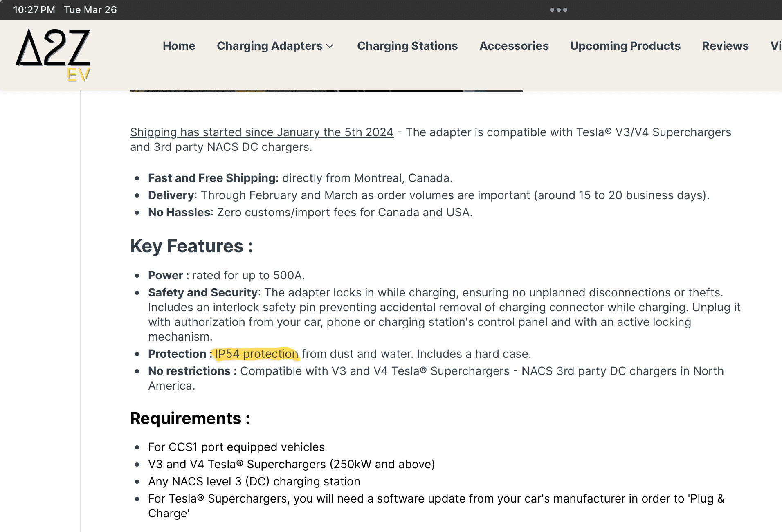The image size is (782, 532).
Task: Tap the "Tue Mar 26" date
Action: [x=90, y=10]
